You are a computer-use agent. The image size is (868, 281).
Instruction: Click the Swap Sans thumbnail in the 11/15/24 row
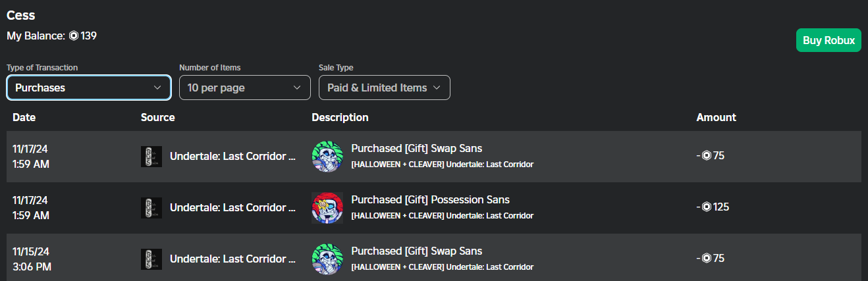[x=327, y=259]
